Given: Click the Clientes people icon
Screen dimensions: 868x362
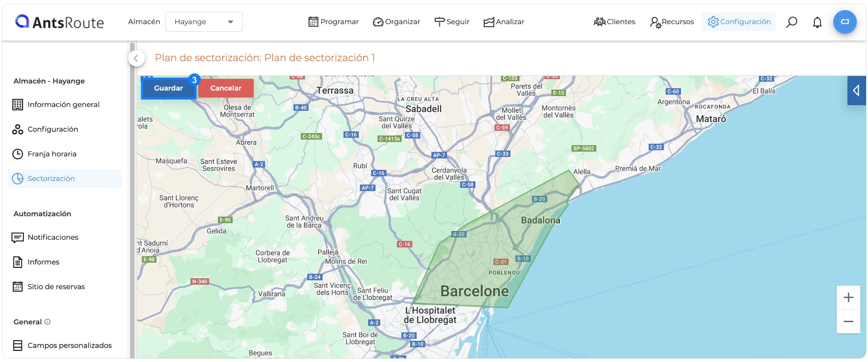Looking at the screenshot, I should pos(600,22).
